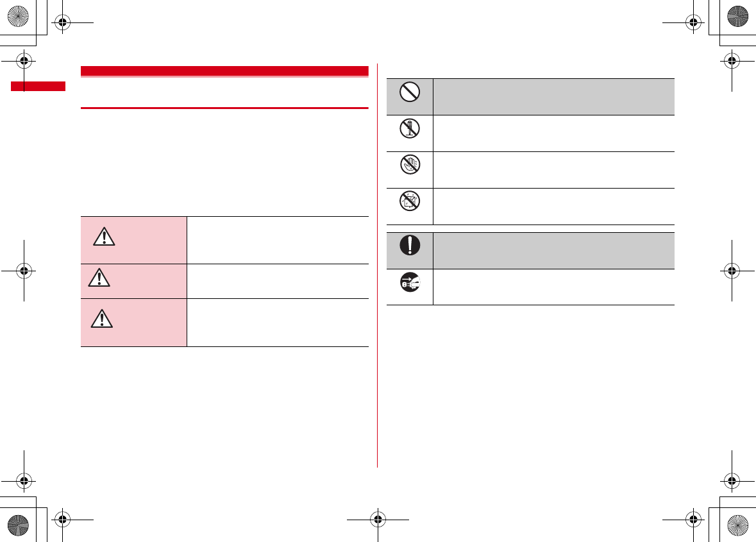
Task: Select the no wet hands icon
Action: pyautogui.click(x=409, y=167)
